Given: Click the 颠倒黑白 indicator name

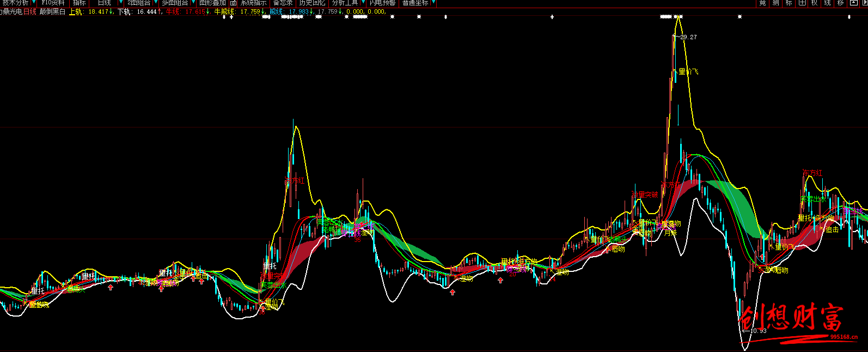Looking at the screenshot, I should pos(52,11).
